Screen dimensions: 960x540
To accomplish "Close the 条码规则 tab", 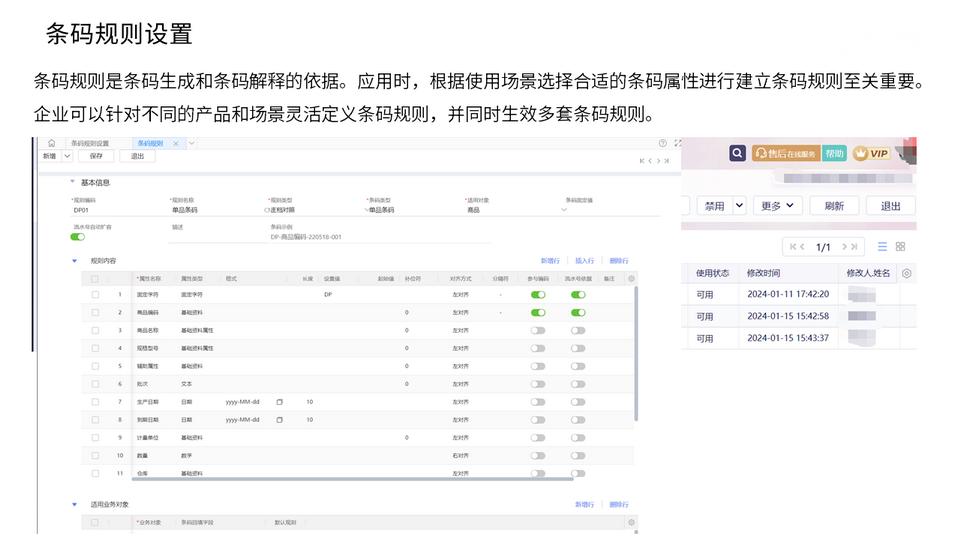I will (176, 144).
